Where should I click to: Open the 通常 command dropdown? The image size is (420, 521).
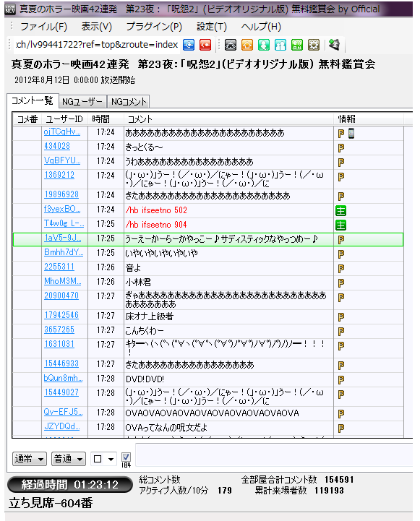click(x=30, y=459)
